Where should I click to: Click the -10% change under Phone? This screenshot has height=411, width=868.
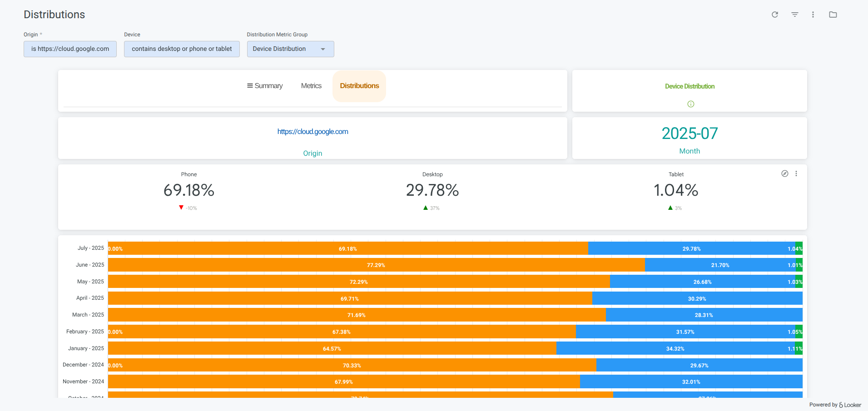tap(191, 208)
